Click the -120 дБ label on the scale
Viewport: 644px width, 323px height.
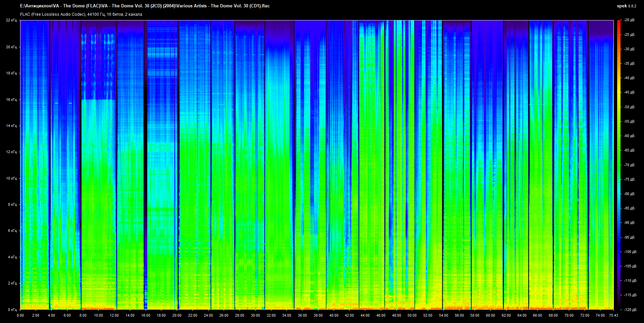pos(630,310)
